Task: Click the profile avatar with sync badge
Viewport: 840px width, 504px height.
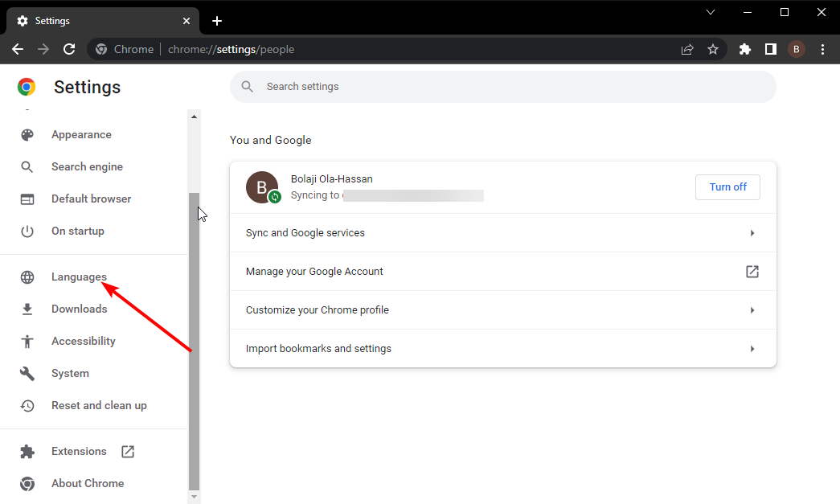Action: 262,187
